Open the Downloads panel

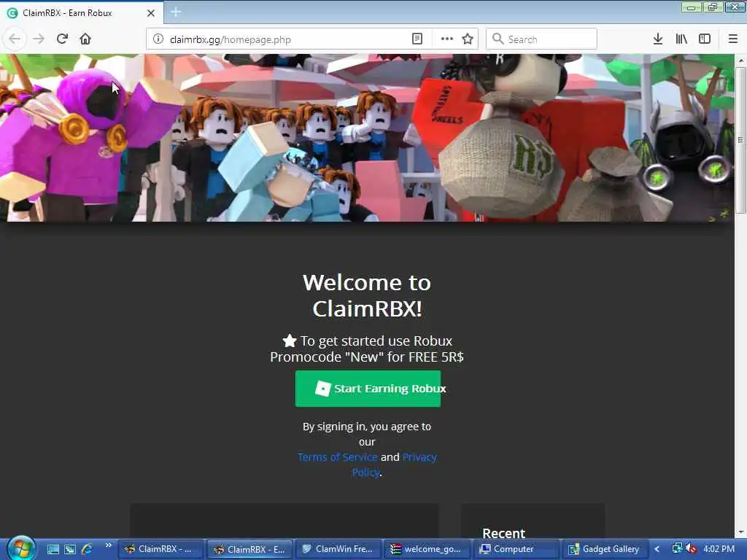(658, 39)
